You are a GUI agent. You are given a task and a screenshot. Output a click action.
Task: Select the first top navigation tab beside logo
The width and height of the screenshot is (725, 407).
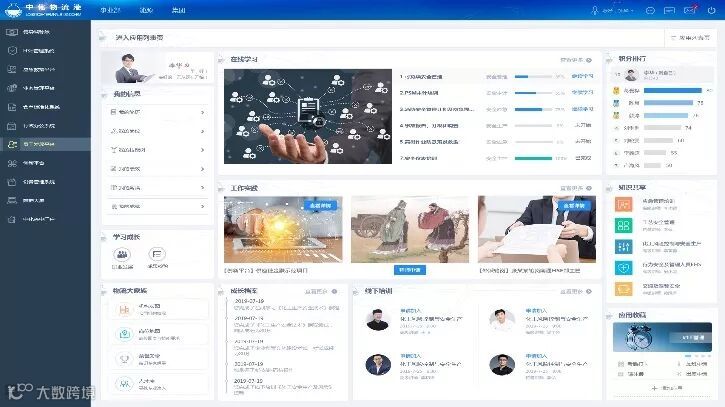click(110, 10)
